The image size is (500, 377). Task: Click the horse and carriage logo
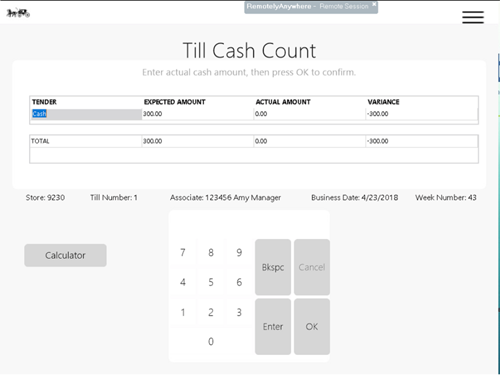18,13
